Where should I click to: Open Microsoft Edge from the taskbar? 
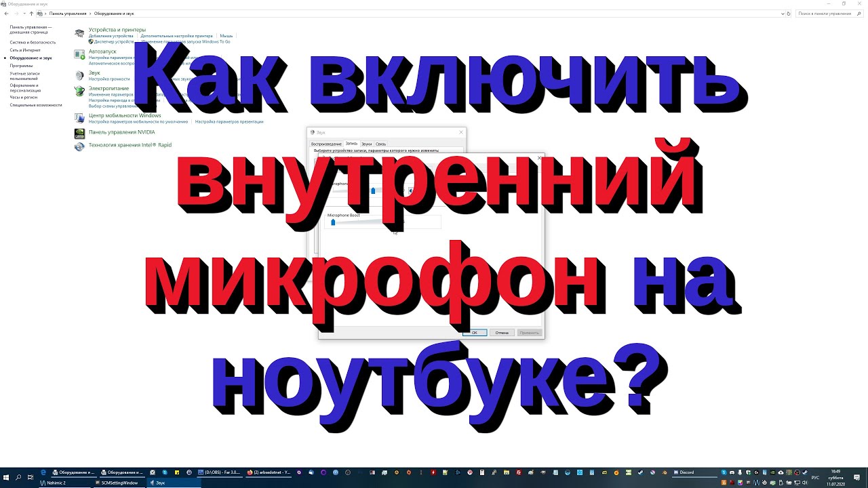tap(43, 472)
